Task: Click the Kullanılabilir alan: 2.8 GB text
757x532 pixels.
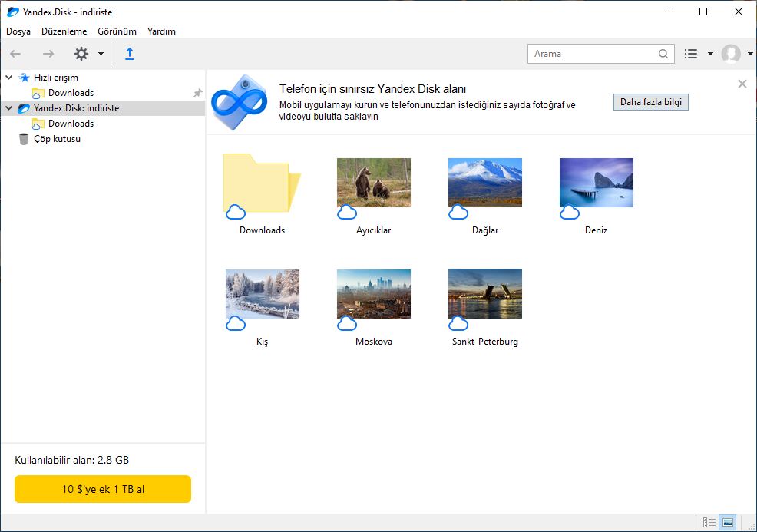Action: [x=72, y=460]
